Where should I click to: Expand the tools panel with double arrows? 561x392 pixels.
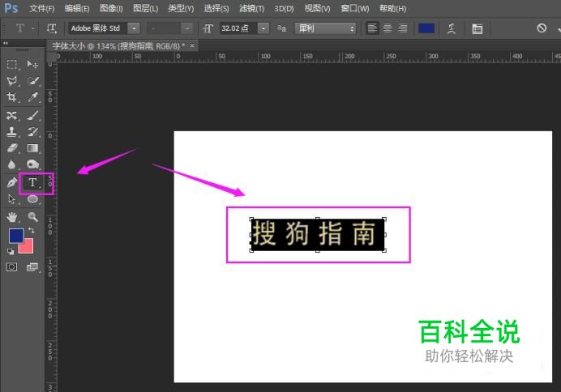[6, 43]
